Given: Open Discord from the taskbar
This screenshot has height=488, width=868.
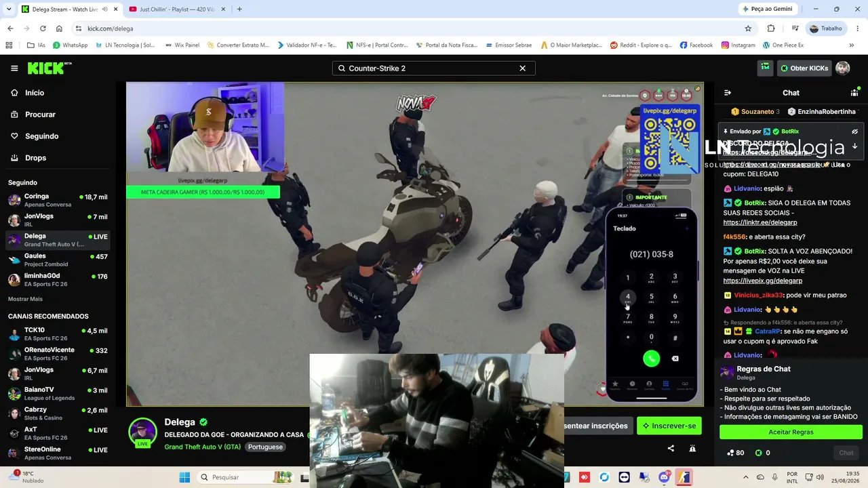Looking at the screenshot, I should pos(664,477).
